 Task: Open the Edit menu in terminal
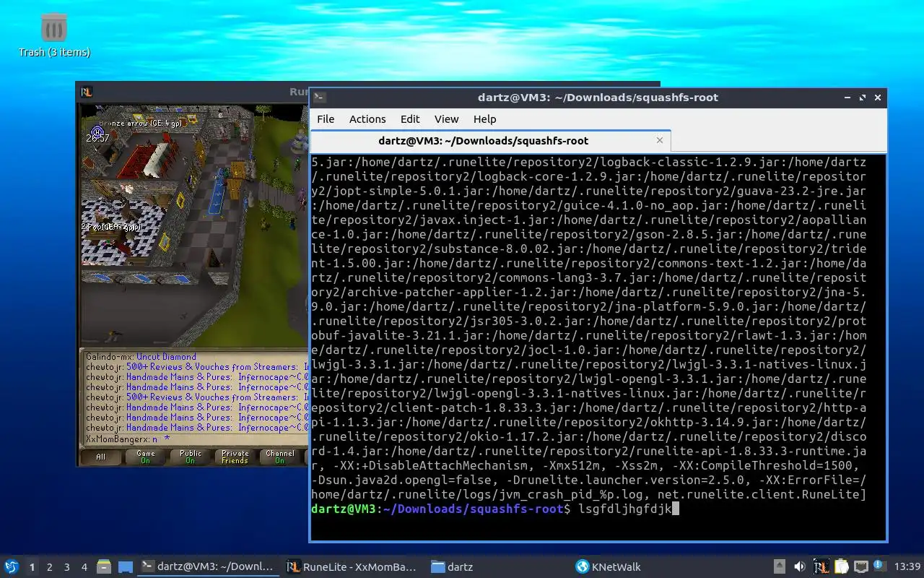pos(410,119)
